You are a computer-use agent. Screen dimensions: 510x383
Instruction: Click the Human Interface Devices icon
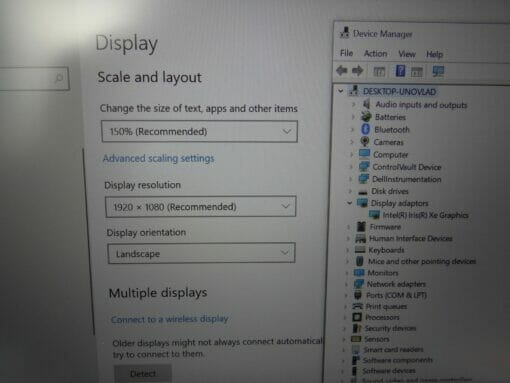point(360,238)
